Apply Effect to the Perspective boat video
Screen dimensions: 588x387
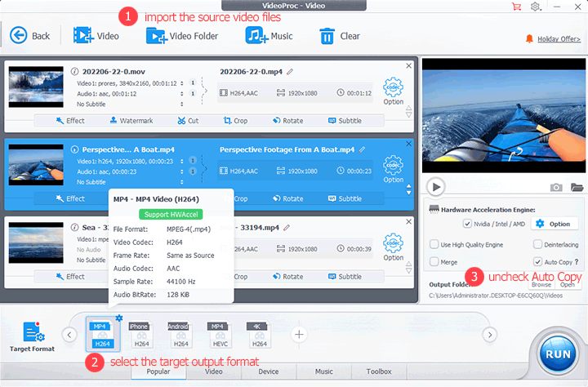point(70,198)
